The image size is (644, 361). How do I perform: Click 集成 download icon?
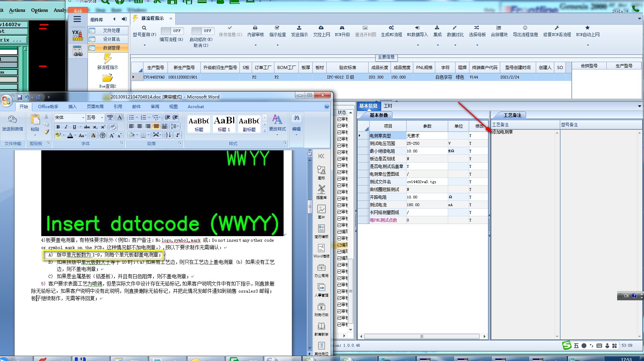click(437, 28)
